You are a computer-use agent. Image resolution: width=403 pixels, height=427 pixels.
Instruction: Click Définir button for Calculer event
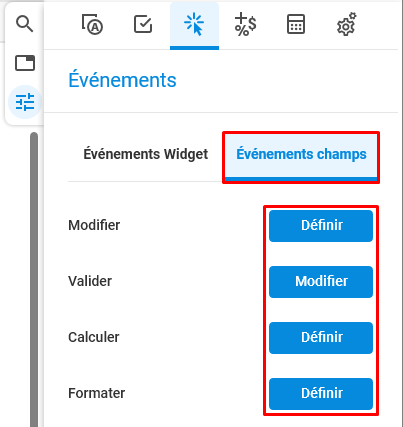(x=321, y=338)
